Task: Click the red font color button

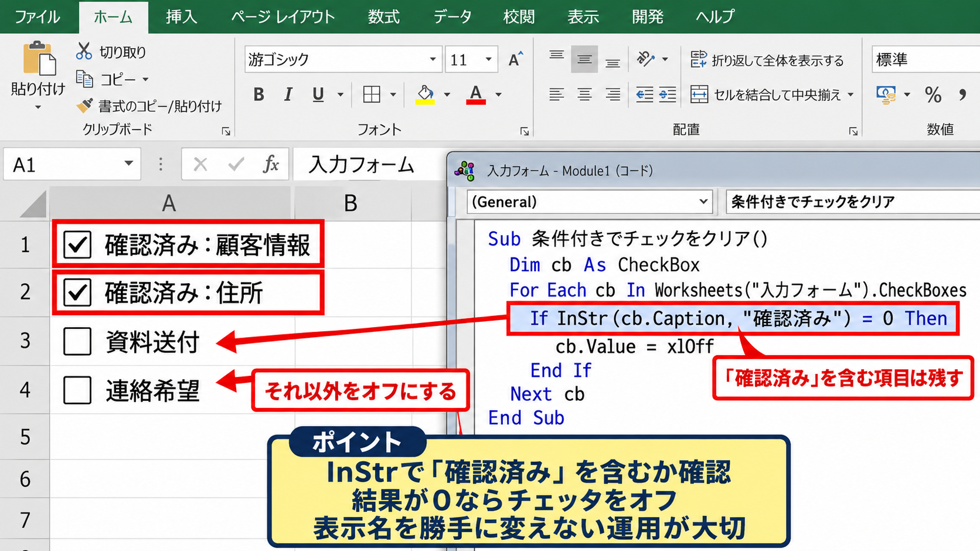Action: pos(476,94)
